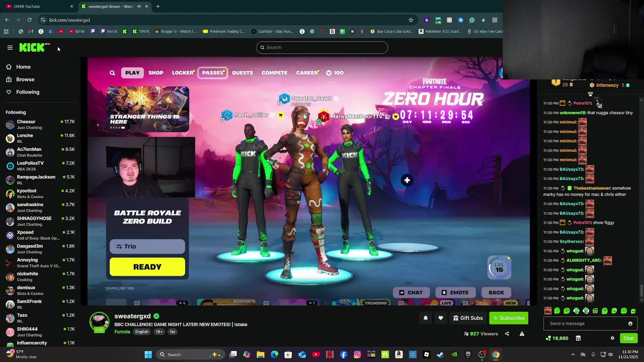Fortnite: open the COMPETE tab
The image size is (644, 362).
point(274,73)
